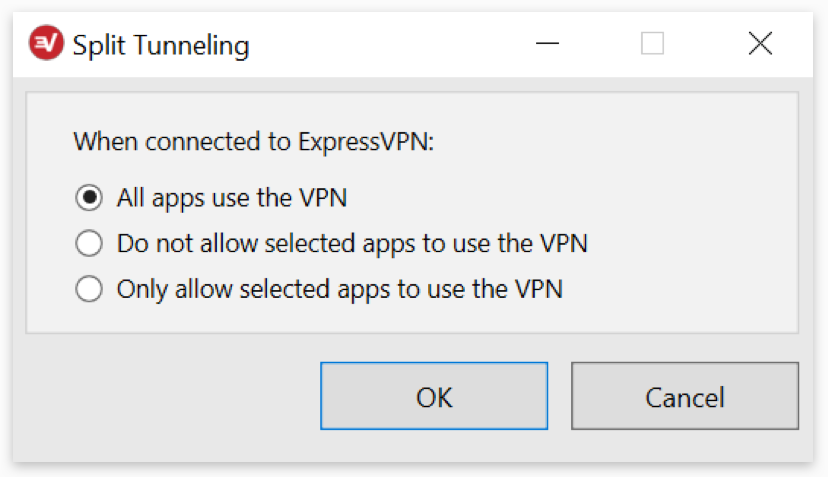Screen dimensions: 828x477
Task: Close the dialog with the X icon
Action: click(760, 43)
